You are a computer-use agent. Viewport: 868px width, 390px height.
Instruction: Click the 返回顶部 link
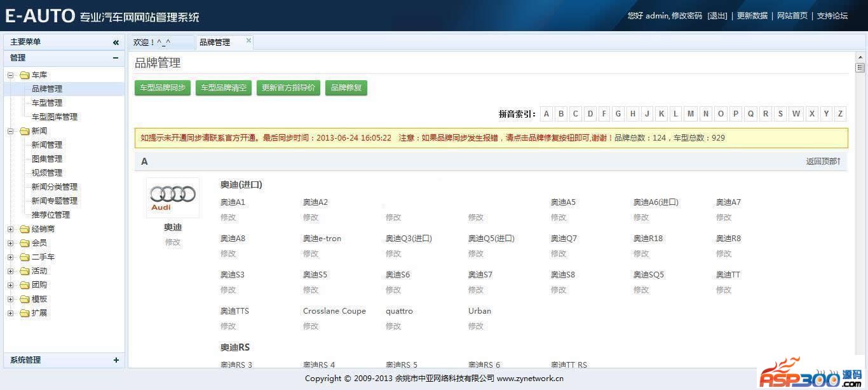823,162
